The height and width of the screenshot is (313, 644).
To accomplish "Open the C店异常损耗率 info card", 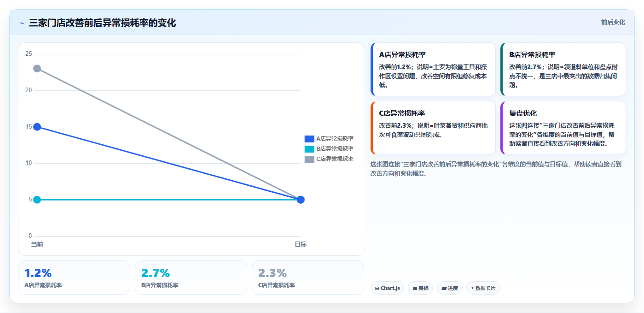I will [x=433, y=128].
